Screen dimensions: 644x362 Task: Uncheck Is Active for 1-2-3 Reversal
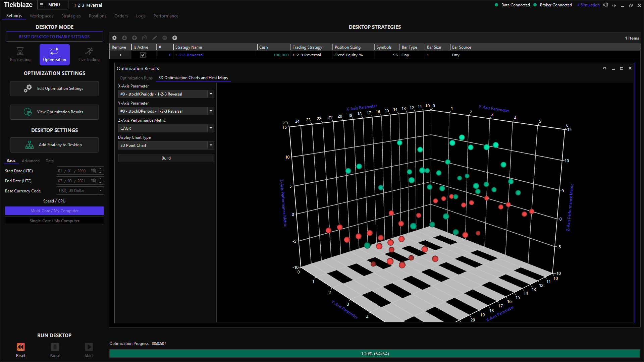click(x=143, y=55)
